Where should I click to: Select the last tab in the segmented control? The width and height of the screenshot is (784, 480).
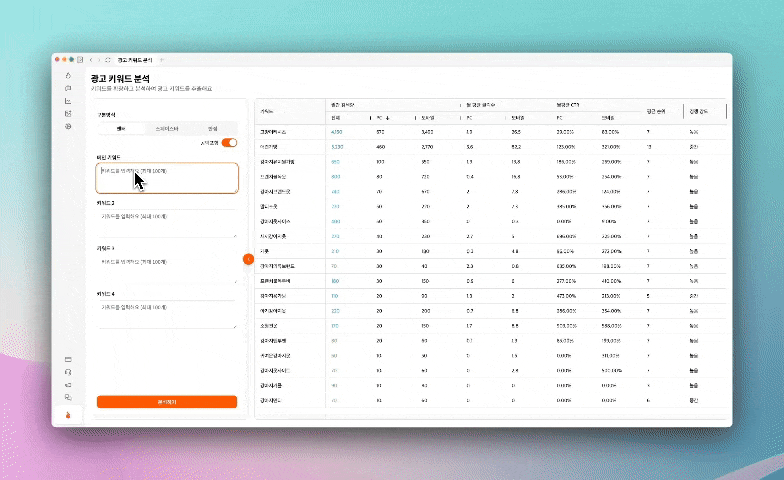tap(212, 129)
